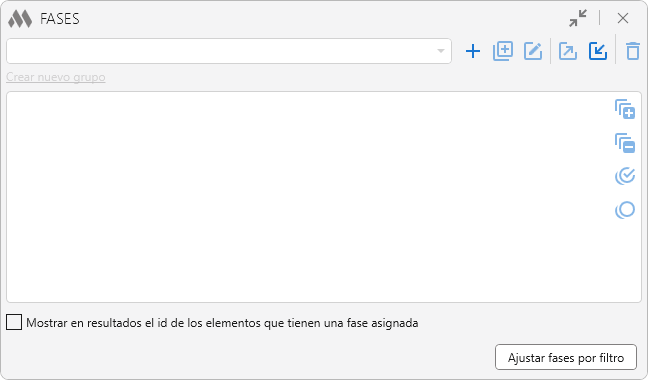648x380 pixels.
Task: Duplicate the selected phase group
Action: (503, 51)
